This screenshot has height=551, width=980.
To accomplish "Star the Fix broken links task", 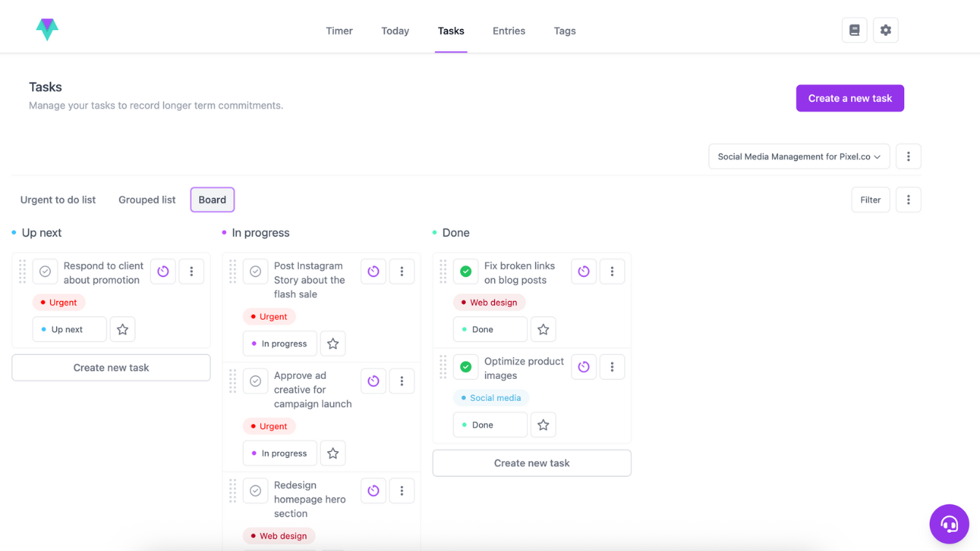I will tap(543, 329).
